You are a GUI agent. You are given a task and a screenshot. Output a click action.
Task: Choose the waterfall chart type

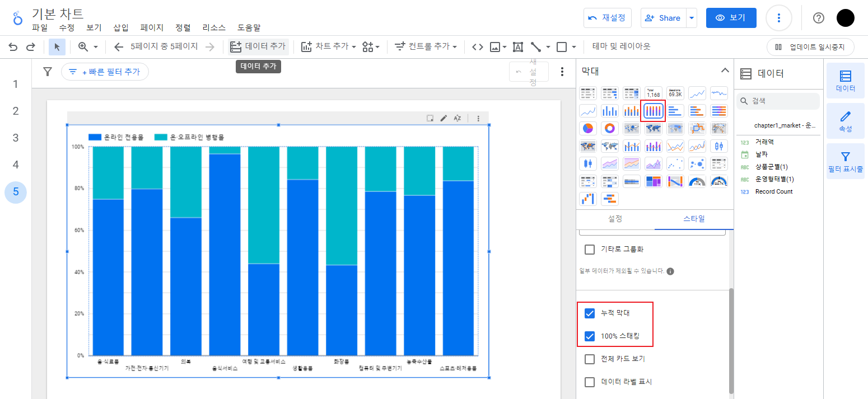588,199
